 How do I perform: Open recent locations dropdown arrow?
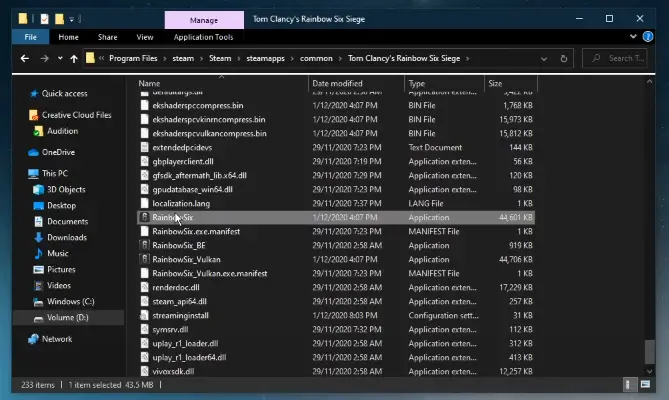pyautogui.click(x=60, y=58)
